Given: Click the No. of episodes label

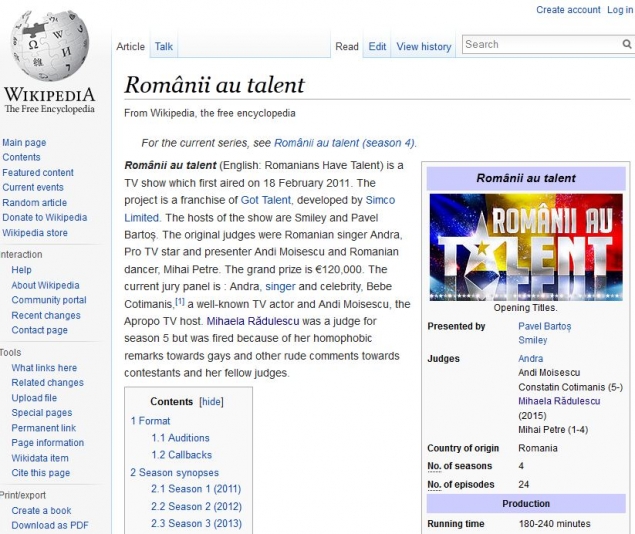Looking at the screenshot, I should (461, 485).
